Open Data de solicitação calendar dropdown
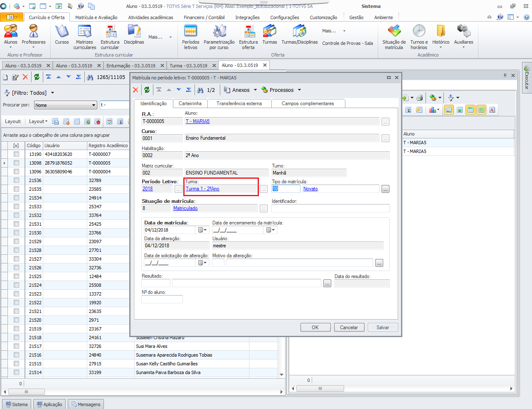This screenshot has height=409, width=532. (x=202, y=263)
